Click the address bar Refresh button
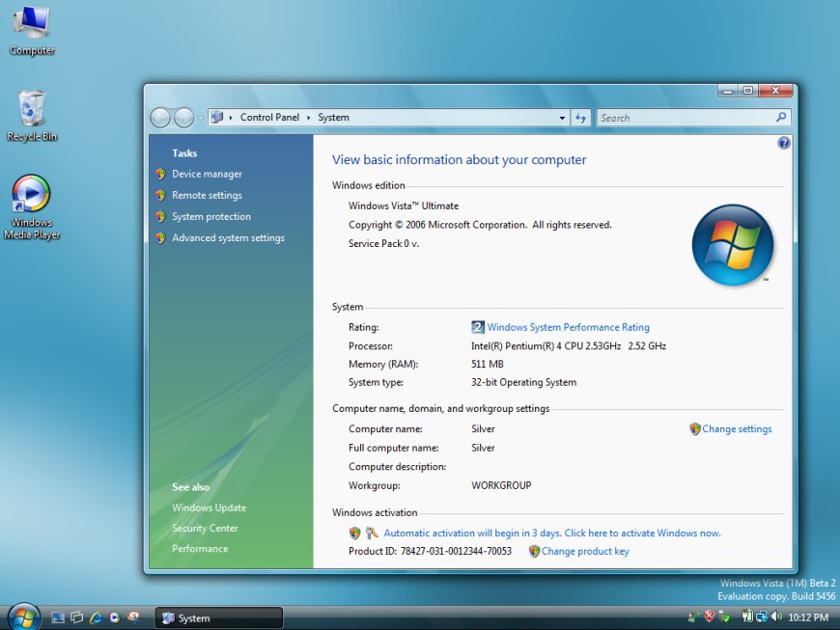840x630 pixels. point(580,118)
